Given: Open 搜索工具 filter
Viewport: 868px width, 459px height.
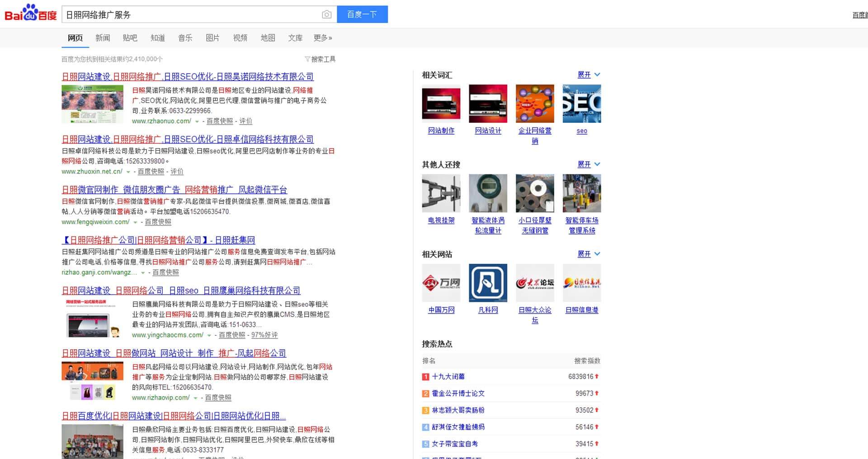Looking at the screenshot, I should (320, 59).
